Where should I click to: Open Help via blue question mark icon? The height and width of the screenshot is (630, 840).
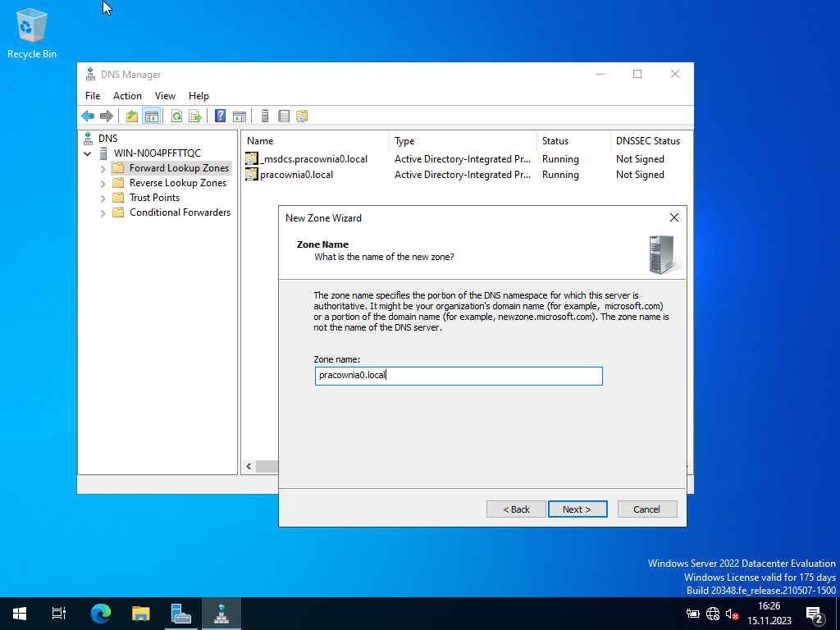220,116
